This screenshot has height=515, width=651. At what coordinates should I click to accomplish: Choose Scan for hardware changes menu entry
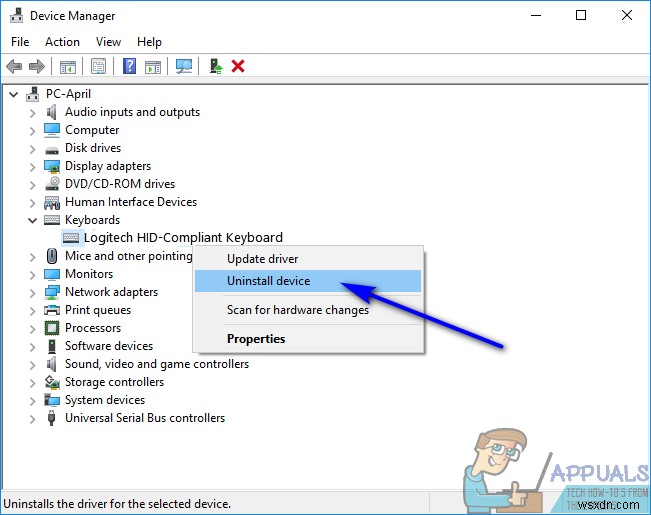[x=308, y=310]
